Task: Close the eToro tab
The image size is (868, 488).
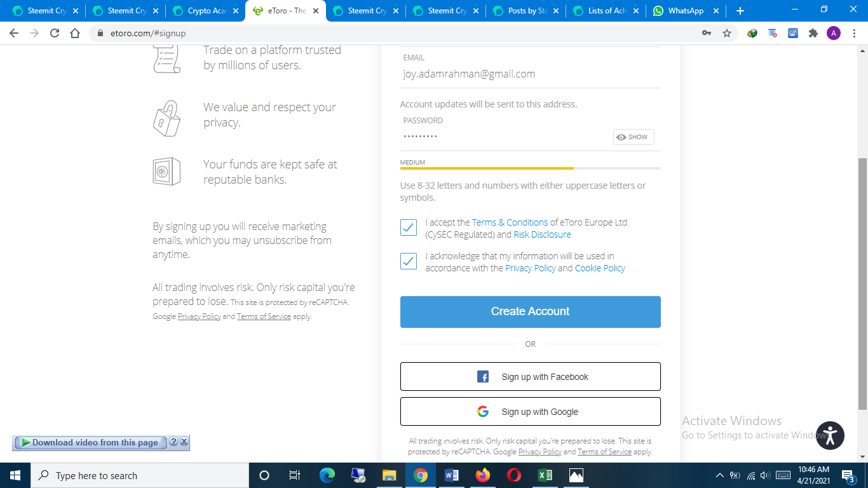Action: click(316, 11)
